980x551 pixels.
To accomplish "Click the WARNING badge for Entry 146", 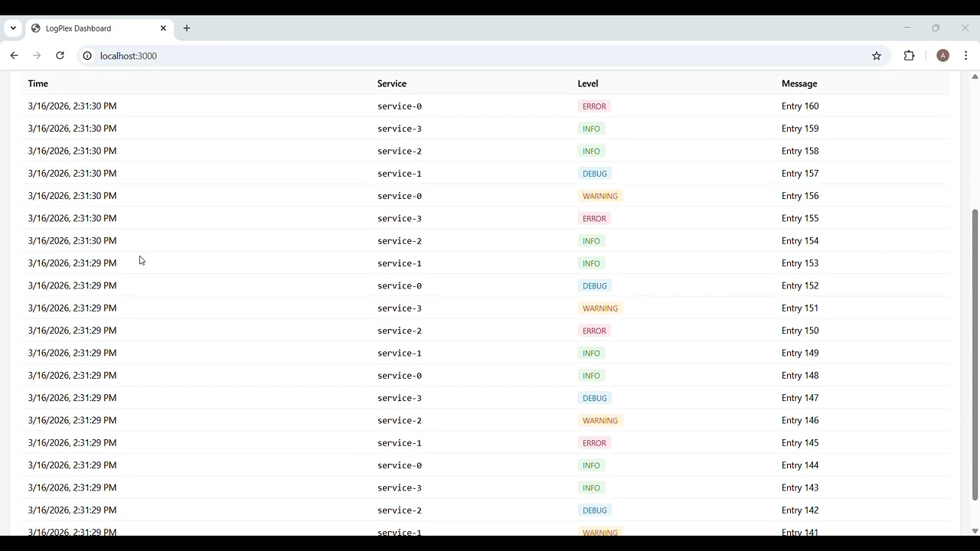I will tap(600, 420).
